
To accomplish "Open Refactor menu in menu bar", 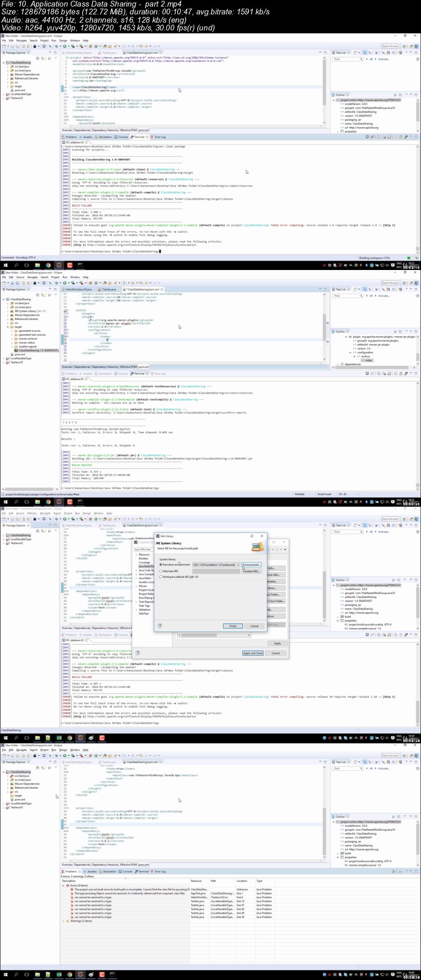I will click(32, 513).
